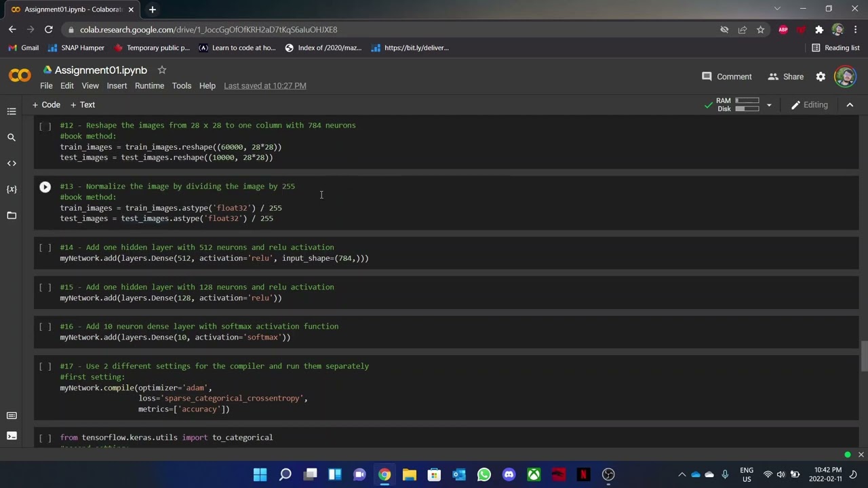The width and height of the screenshot is (868, 488).
Task: Close the bottom status bar X
Action: (x=861, y=455)
